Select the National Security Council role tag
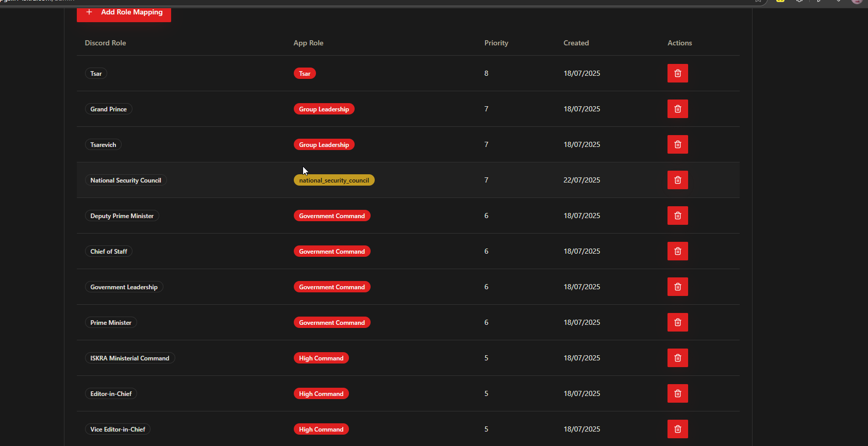The height and width of the screenshot is (446, 868). click(126, 180)
